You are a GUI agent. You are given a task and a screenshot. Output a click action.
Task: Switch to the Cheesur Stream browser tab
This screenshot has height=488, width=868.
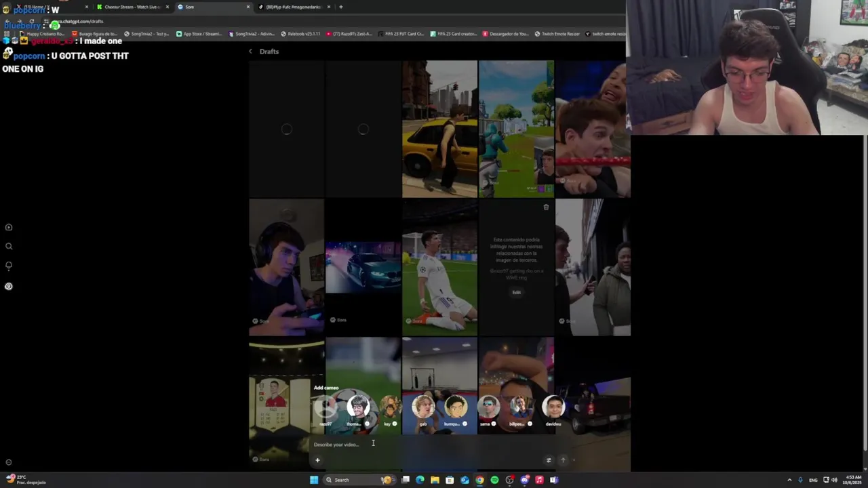132,7
